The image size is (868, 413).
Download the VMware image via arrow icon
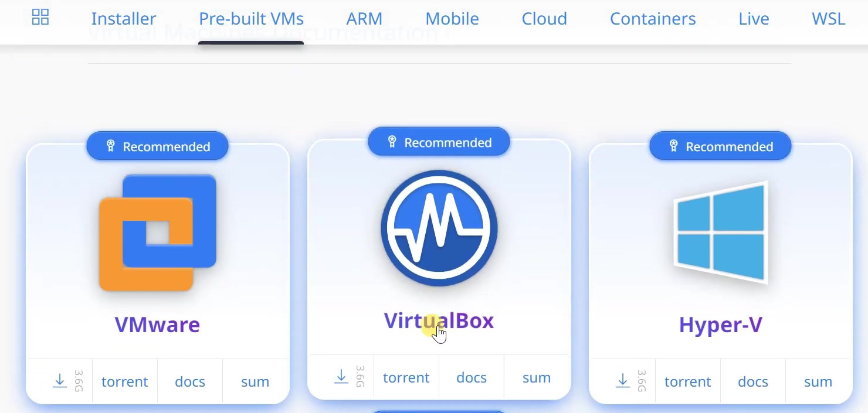[59, 381]
